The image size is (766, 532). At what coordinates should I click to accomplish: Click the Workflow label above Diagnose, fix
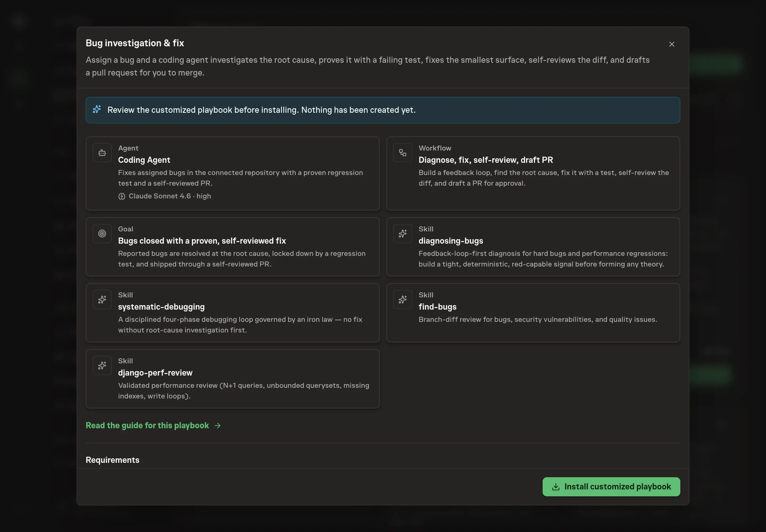435,148
